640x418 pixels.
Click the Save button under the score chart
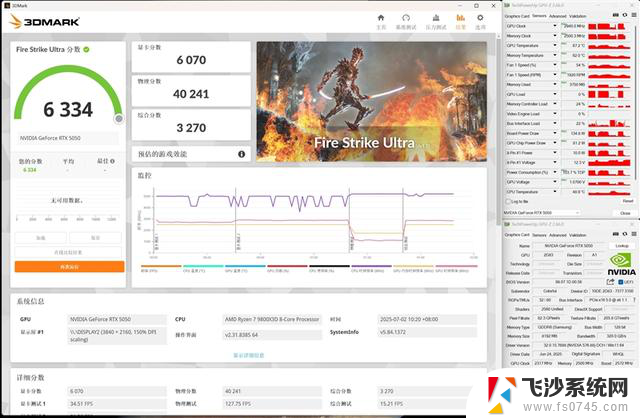pos(96,238)
